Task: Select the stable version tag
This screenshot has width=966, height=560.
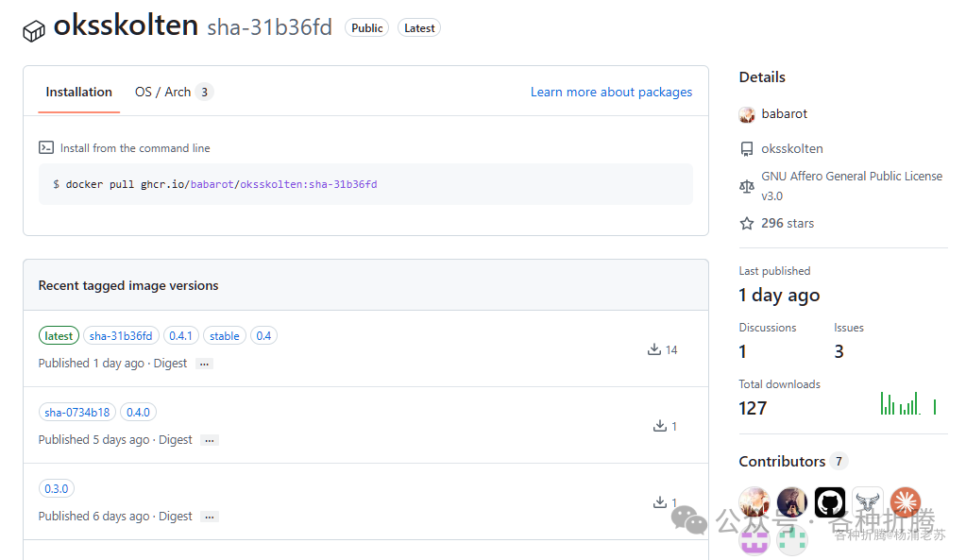Action: [225, 335]
